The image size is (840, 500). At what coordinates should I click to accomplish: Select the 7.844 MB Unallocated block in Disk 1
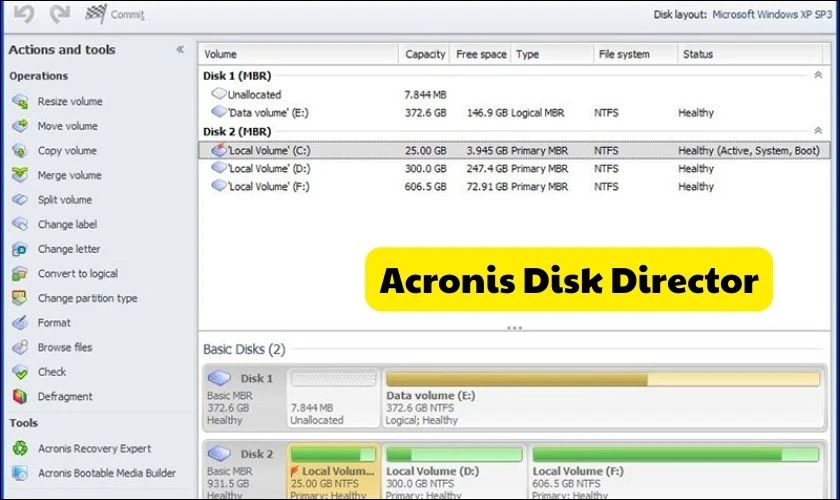tap(333, 398)
